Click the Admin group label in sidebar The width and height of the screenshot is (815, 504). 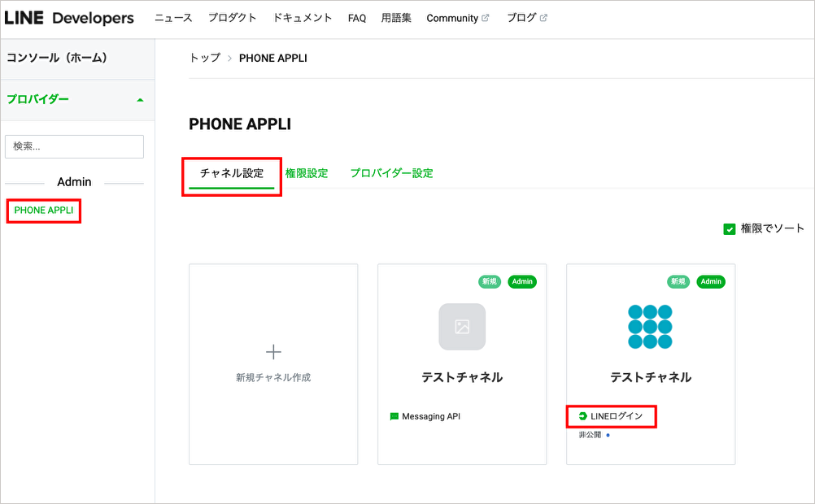(74, 182)
